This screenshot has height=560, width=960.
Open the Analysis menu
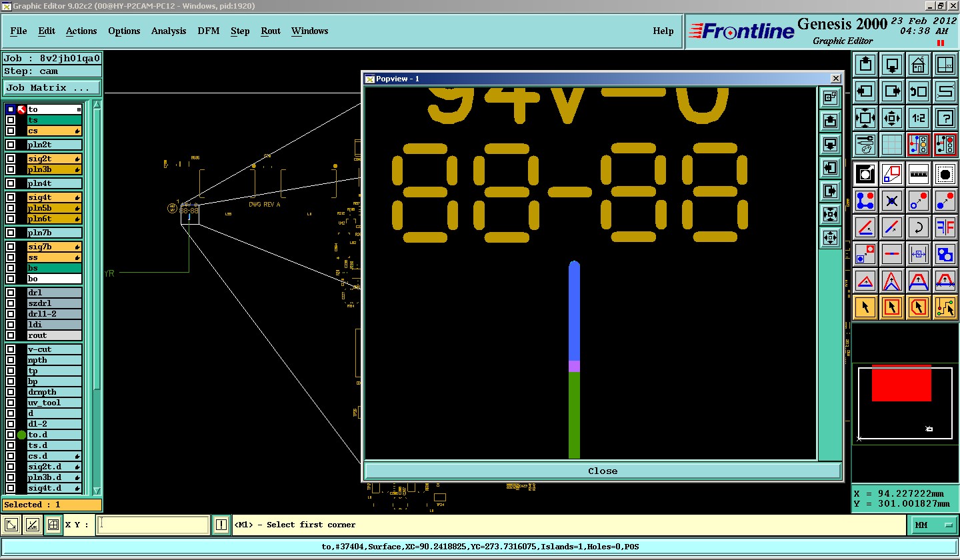click(x=169, y=31)
